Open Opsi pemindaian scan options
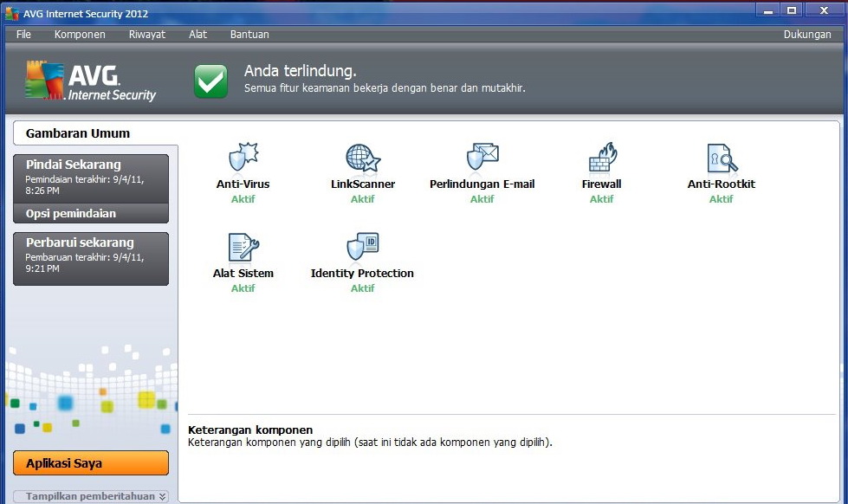Viewport: 848px width, 504px height. tap(91, 214)
